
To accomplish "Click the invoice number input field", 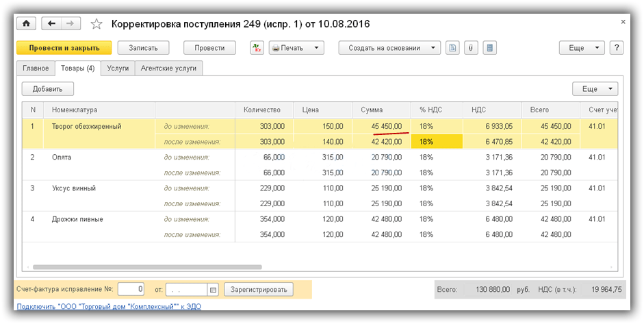I will pos(131,290).
